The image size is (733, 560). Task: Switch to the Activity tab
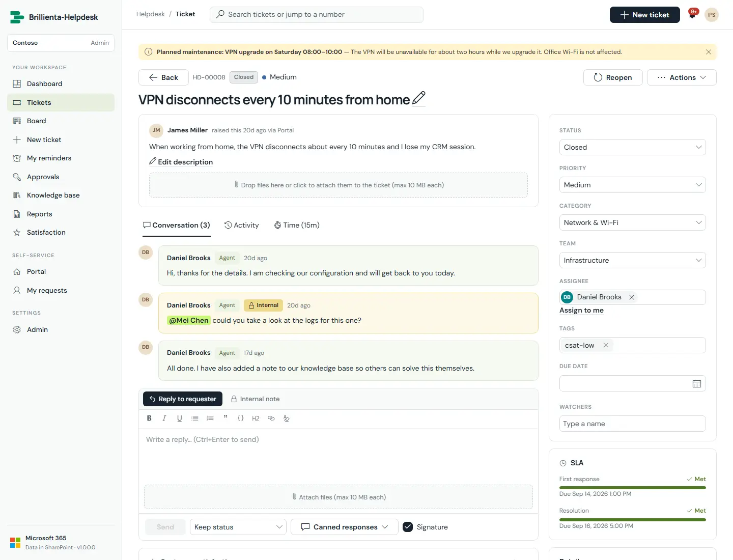click(242, 225)
